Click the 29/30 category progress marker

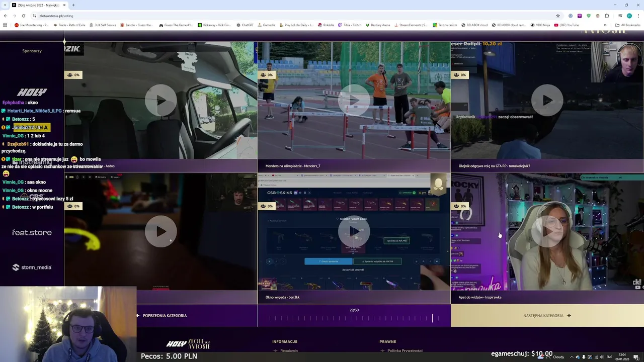click(x=432, y=318)
